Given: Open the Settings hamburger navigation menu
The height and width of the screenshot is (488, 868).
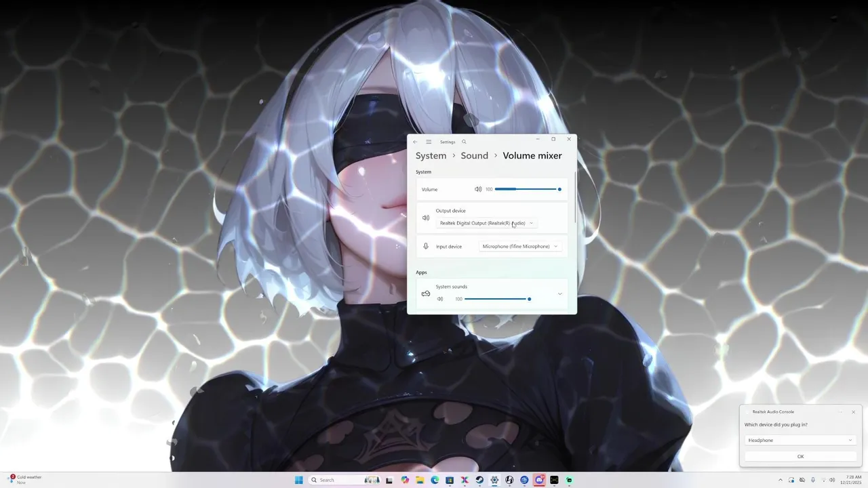Looking at the screenshot, I should pos(429,142).
